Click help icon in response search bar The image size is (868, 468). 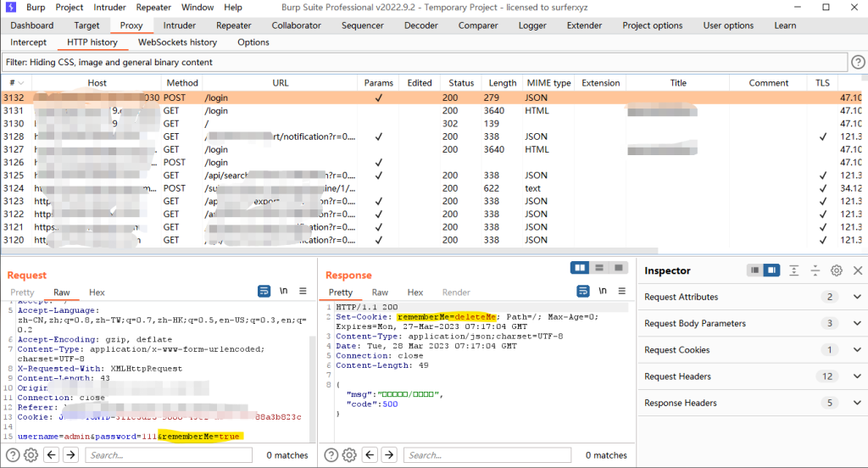(x=330, y=455)
